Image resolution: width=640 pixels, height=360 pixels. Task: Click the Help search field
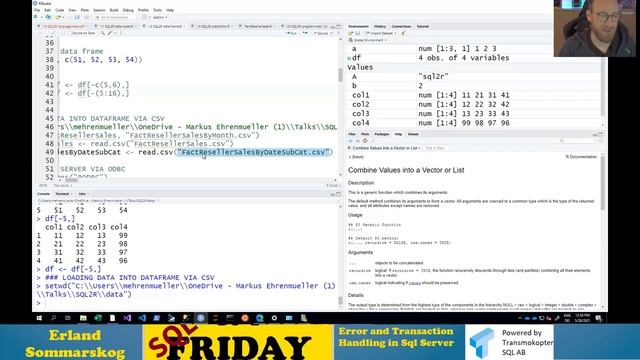point(576,141)
